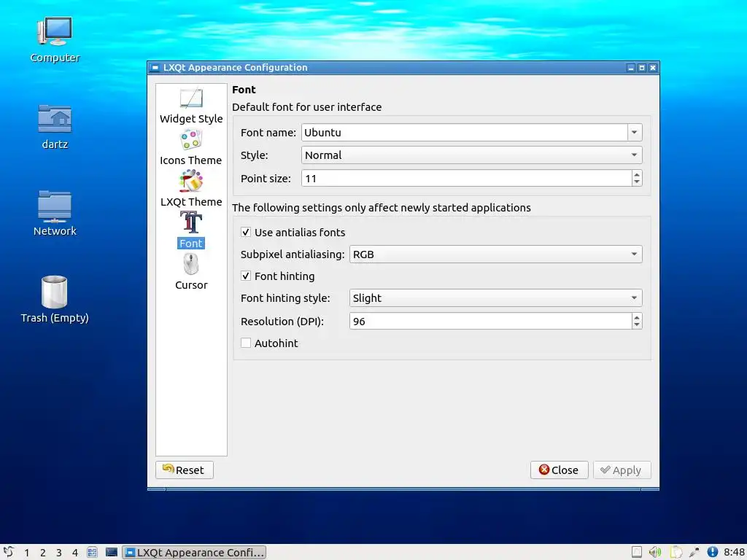
Task: Click LXQt Appearance Confi... taskbar button
Action: point(194,553)
